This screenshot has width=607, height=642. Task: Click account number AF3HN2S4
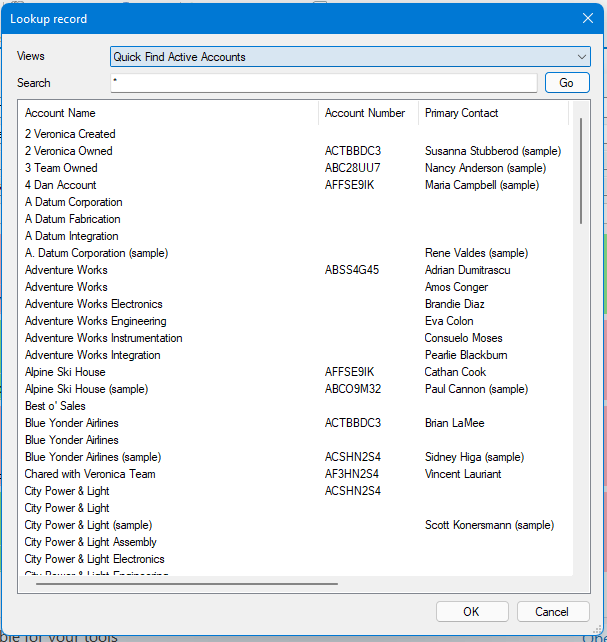tap(352, 474)
